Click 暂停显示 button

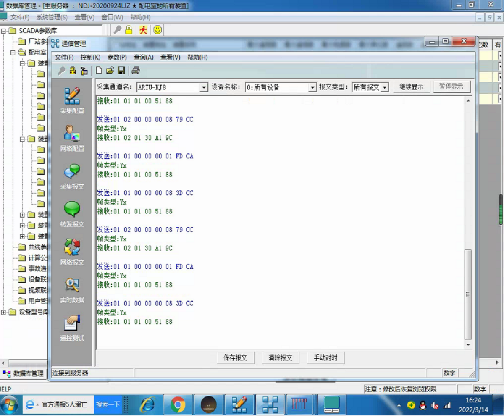(451, 87)
